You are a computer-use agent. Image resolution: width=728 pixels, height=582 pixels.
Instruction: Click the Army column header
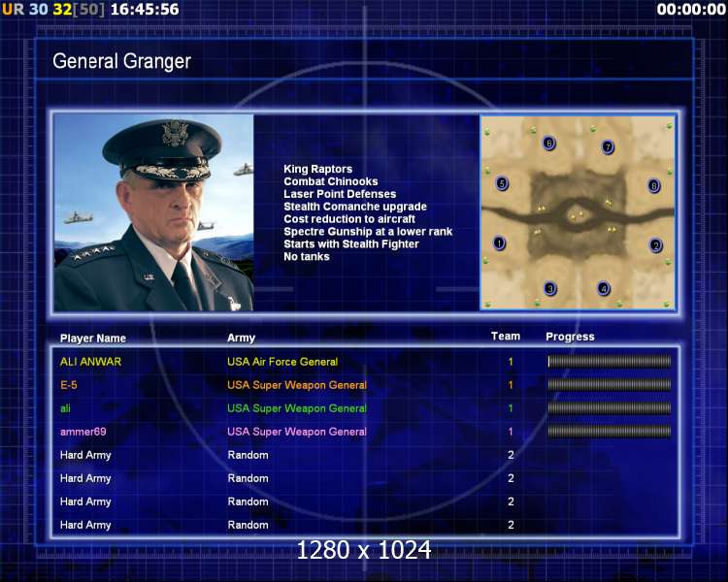tap(241, 338)
